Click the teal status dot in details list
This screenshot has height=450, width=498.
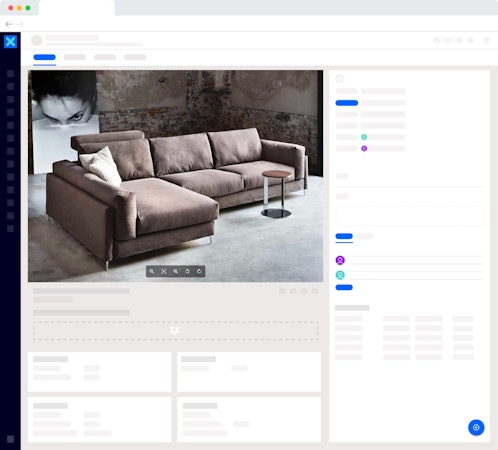pos(364,137)
